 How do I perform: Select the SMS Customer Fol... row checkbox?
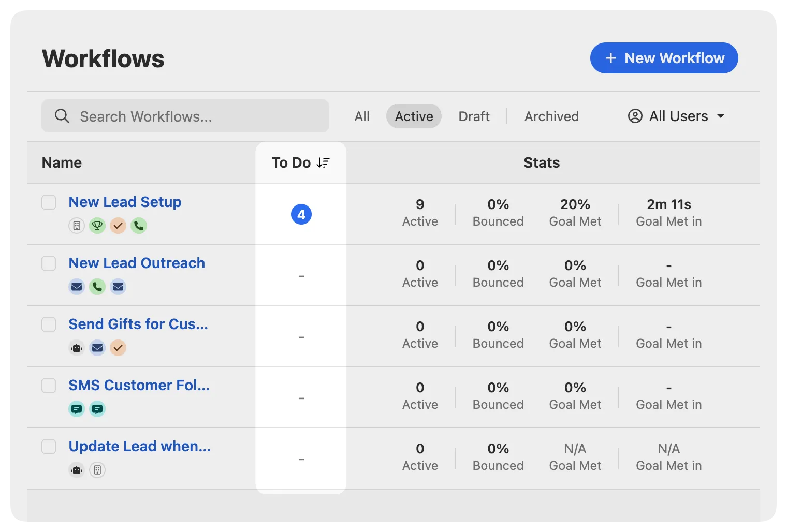point(49,386)
